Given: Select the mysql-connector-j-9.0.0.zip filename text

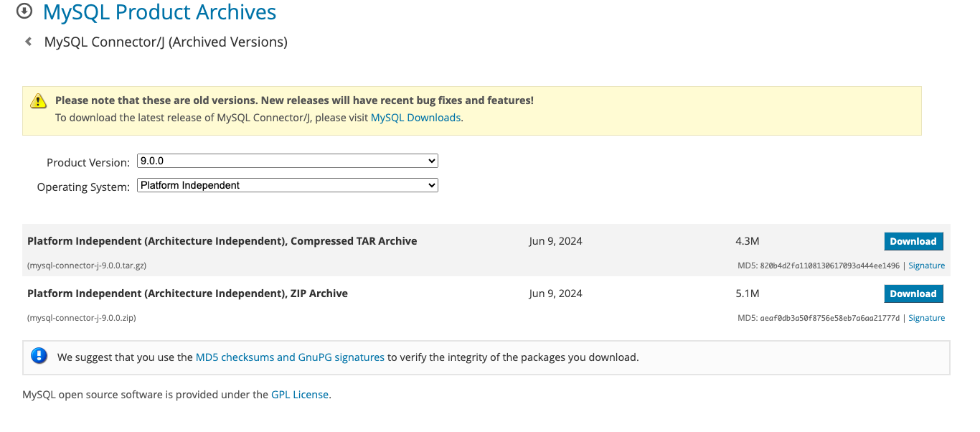Looking at the screenshot, I should tap(82, 317).
